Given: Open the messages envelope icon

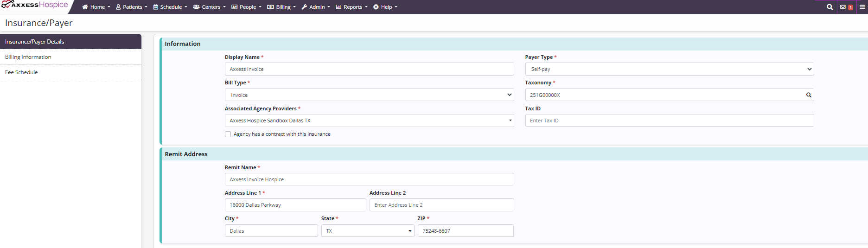Looking at the screenshot, I should tap(843, 7).
